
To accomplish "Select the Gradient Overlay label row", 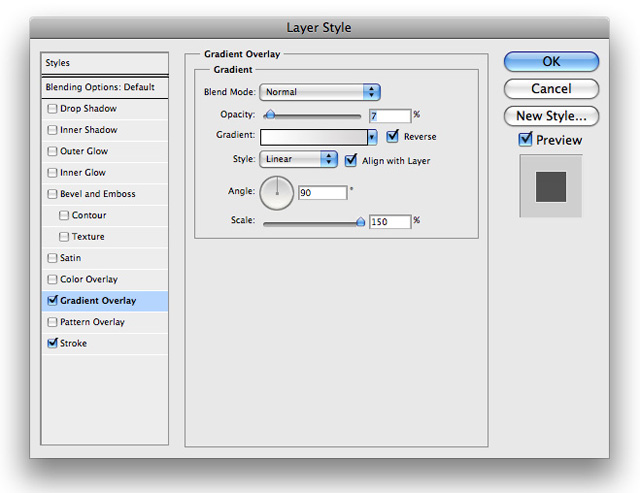I will click(x=105, y=301).
